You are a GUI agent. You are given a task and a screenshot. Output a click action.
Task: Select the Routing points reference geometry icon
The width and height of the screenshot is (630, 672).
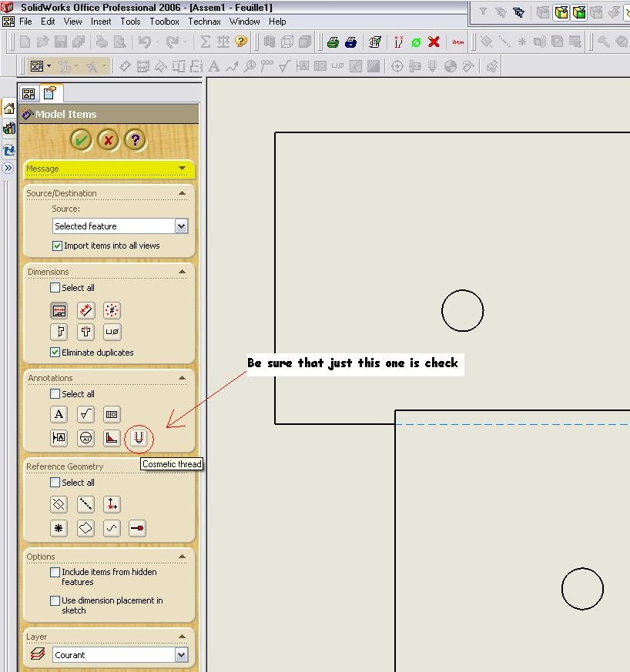pyautogui.click(x=138, y=528)
